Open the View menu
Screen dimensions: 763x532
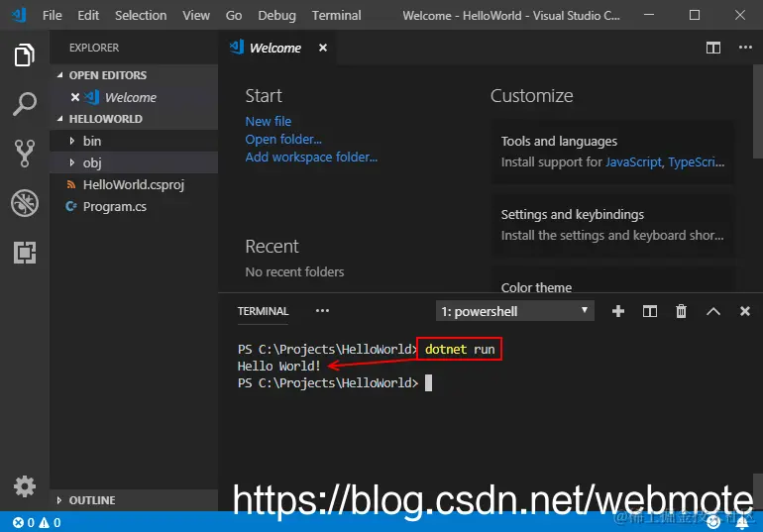(196, 16)
